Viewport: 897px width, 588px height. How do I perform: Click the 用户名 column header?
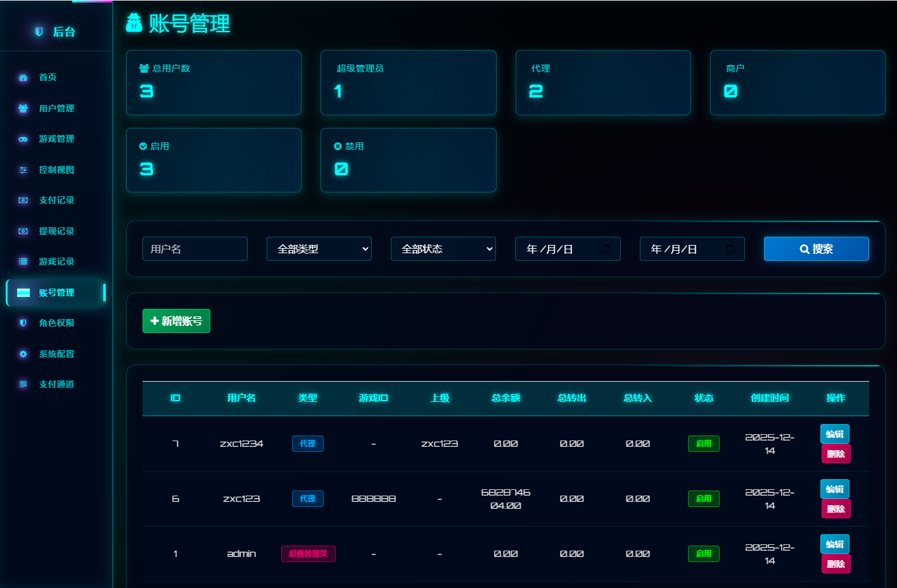pos(241,398)
